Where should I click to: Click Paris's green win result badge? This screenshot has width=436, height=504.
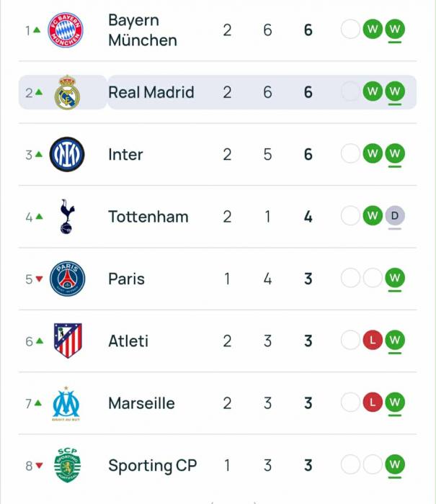tap(394, 278)
